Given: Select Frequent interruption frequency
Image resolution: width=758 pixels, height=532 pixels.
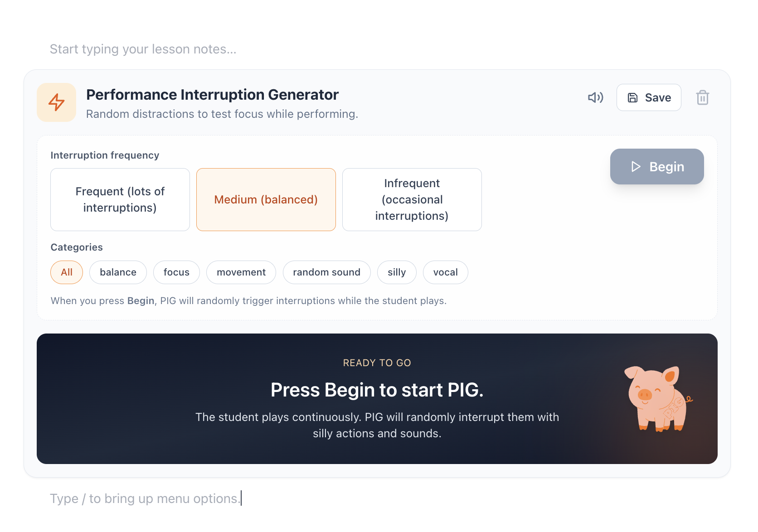Looking at the screenshot, I should 120,199.
